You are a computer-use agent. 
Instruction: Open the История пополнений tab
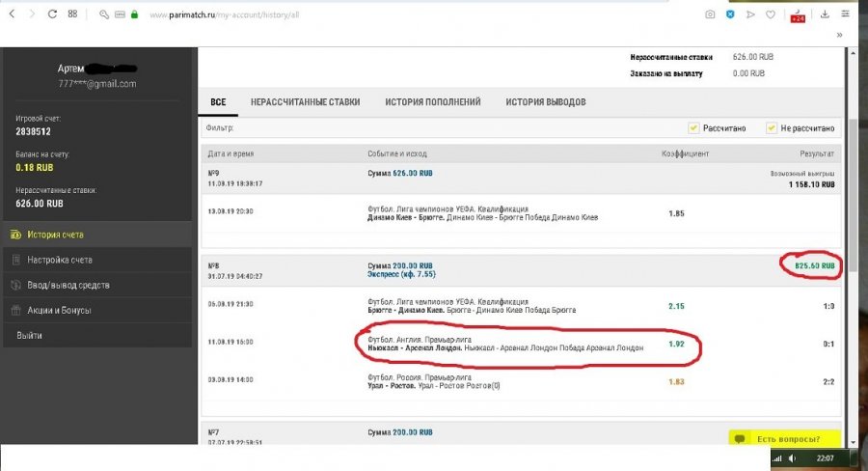click(432, 102)
